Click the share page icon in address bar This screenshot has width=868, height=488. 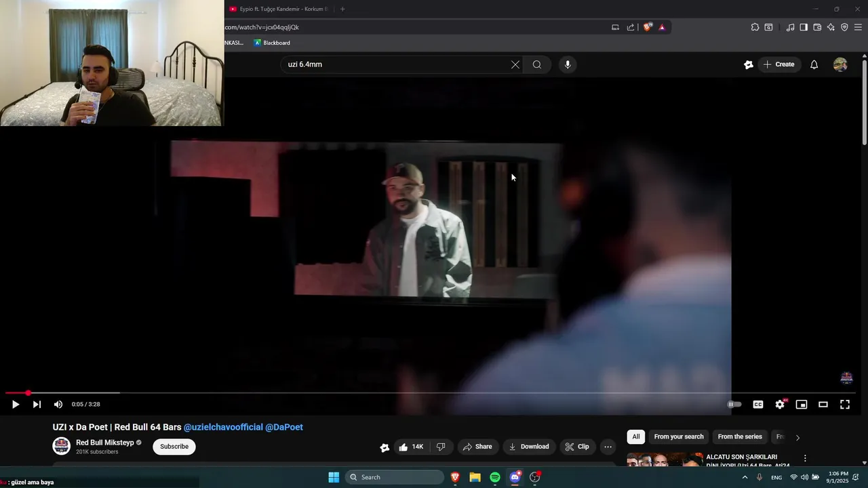(631, 27)
